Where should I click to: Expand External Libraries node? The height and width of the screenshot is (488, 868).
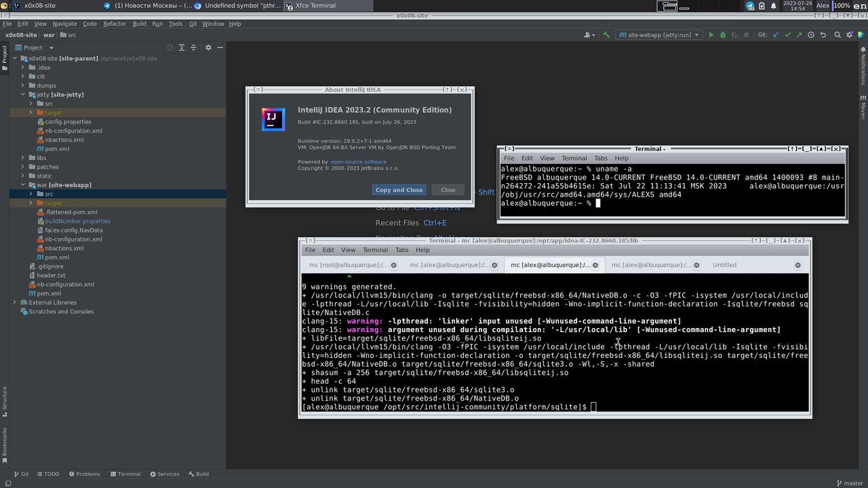[15, 302]
